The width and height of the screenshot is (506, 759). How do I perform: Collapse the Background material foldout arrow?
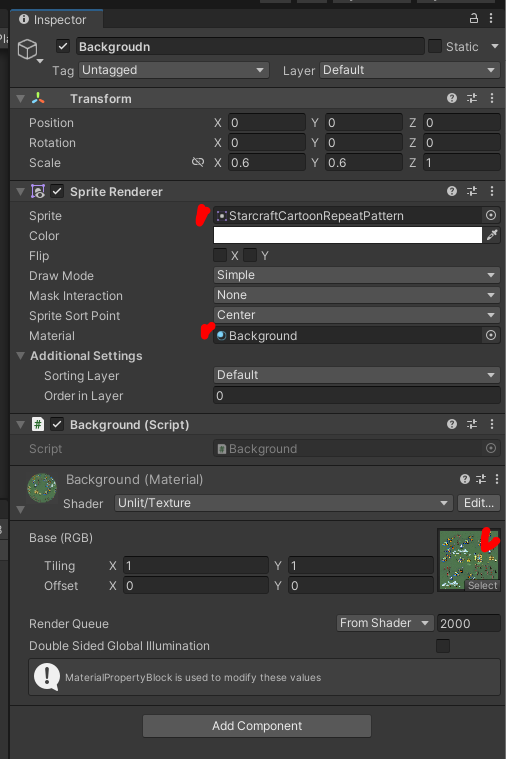[20, 510]
